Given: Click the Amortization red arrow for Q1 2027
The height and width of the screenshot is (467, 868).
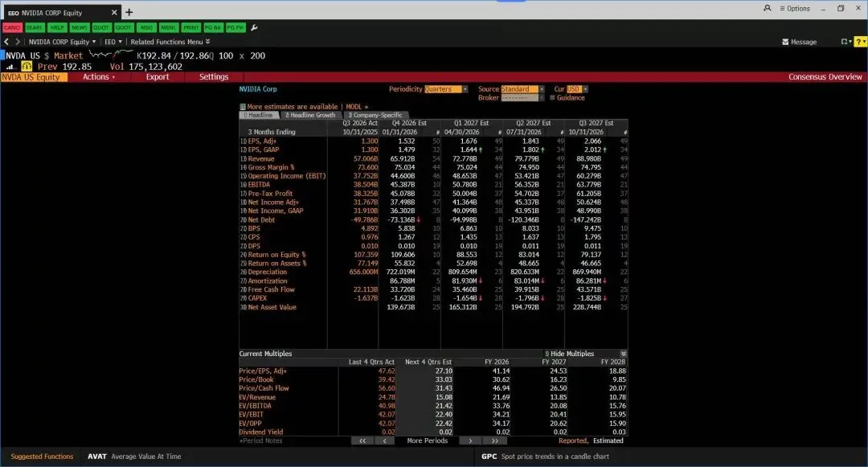Looking at the screenshot, I should pos(481,281).
